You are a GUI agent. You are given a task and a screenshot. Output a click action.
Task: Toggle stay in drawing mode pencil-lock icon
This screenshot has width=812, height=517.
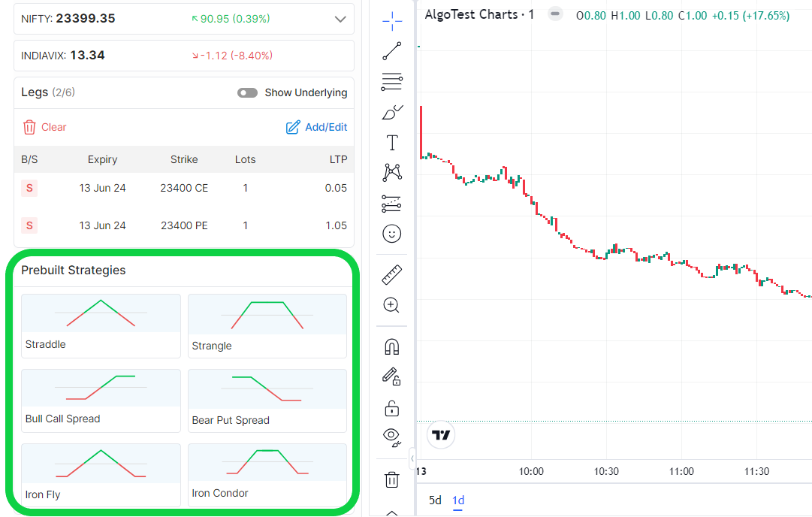click(391, 376)
